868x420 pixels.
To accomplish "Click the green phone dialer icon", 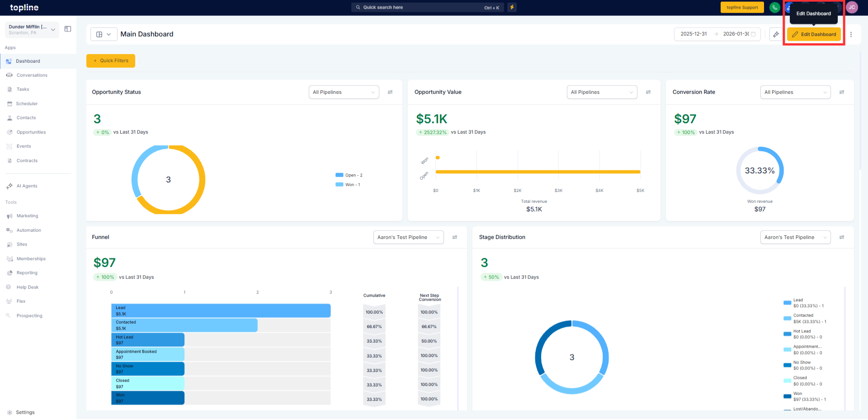I will point(775,7).
